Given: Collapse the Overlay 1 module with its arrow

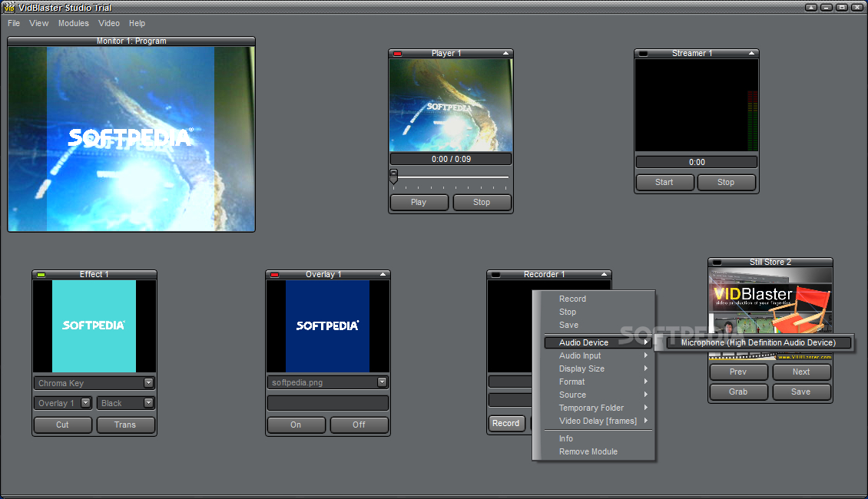Looking at the screenshot, I should (x=383, y=274).
